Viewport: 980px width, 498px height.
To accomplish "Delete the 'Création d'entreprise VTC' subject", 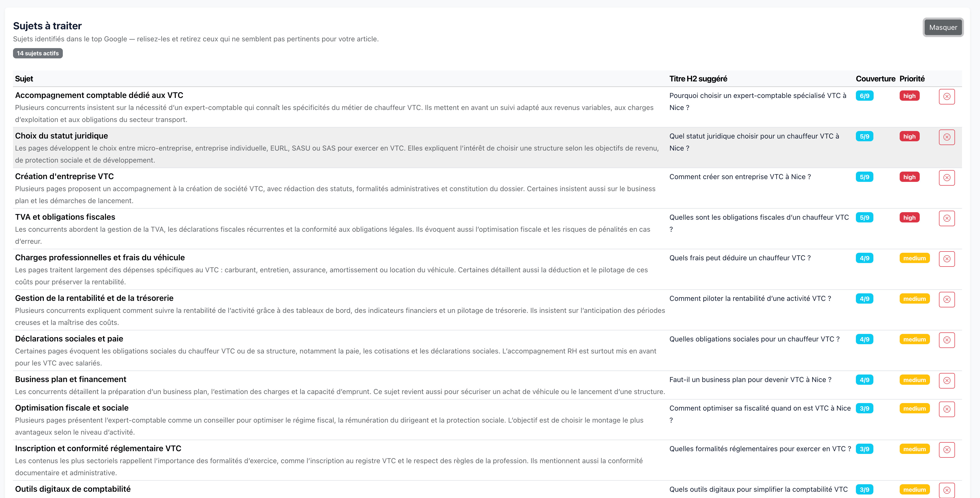I will [946, 178].
